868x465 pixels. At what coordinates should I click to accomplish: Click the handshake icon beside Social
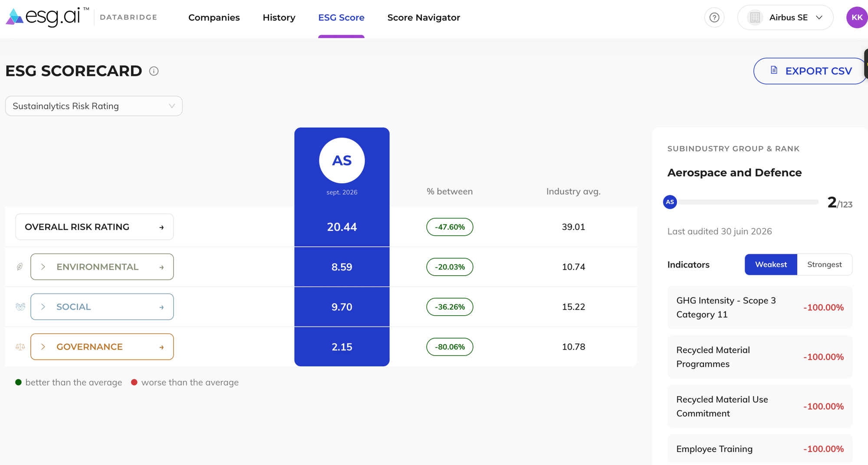20,307
